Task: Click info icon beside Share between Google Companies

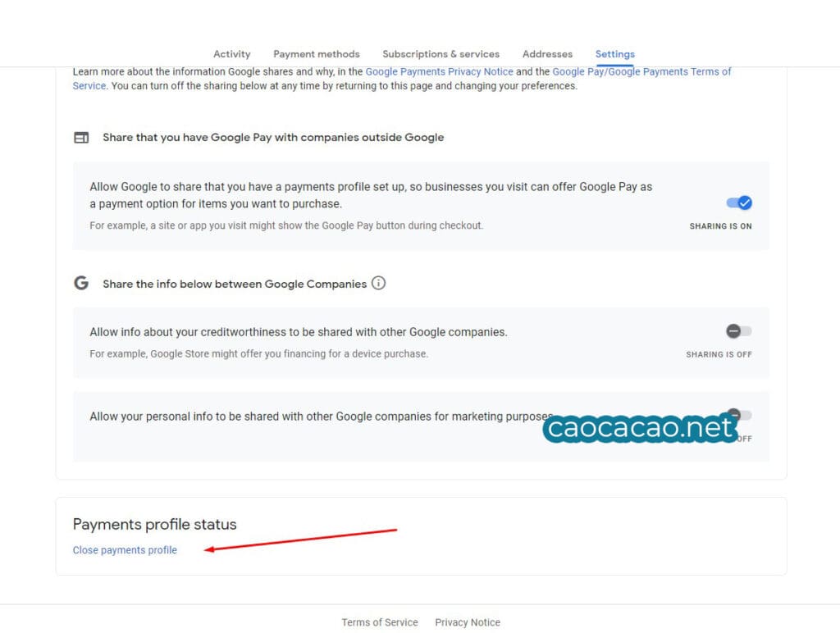Action: 378,283
